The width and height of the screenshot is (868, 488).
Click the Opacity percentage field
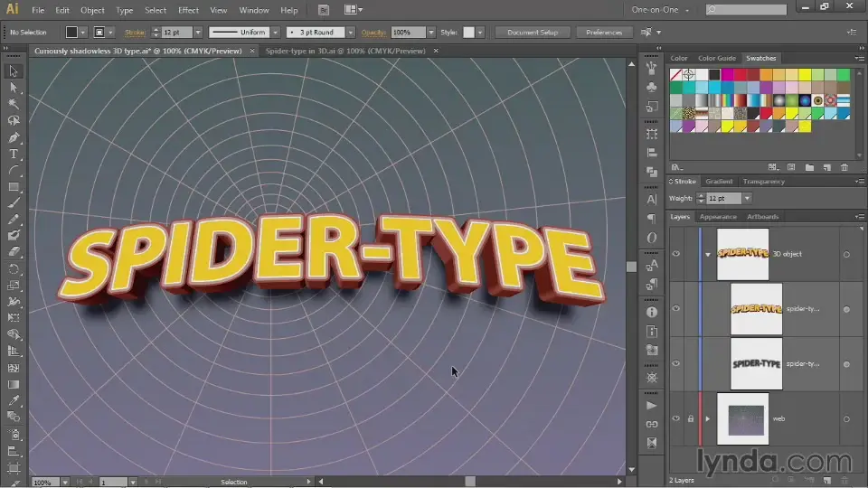[406, 33]
